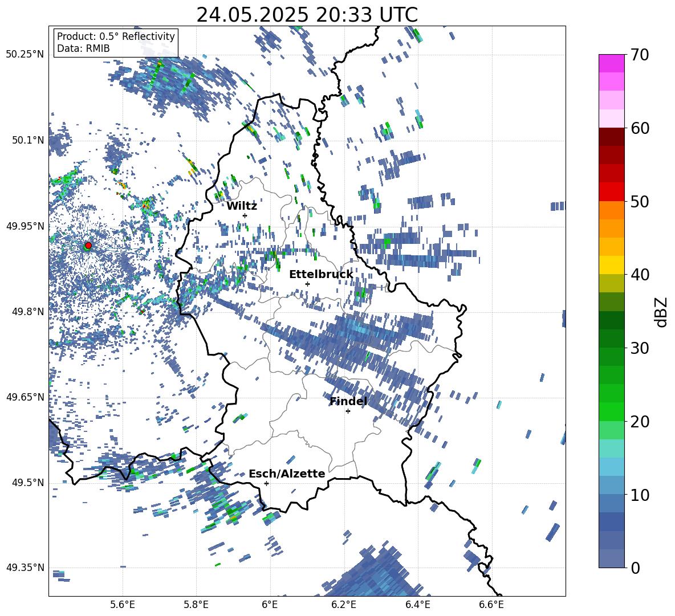Viewport: 675px width, 616px height.
Task: Click the 50.25°N latitude label
Action: [x=25, y=55]
